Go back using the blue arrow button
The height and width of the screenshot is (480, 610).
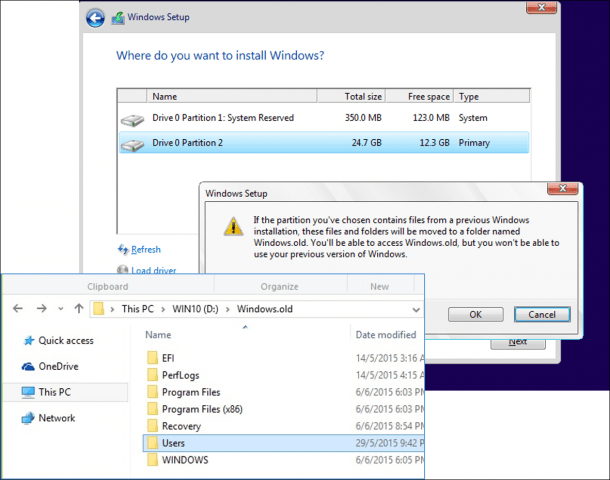click(x=95, y=18)
